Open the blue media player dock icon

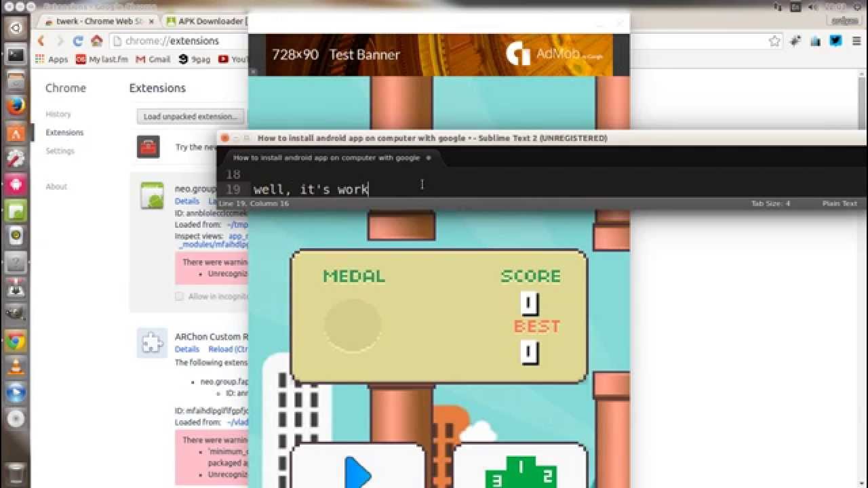click(16, 392)
